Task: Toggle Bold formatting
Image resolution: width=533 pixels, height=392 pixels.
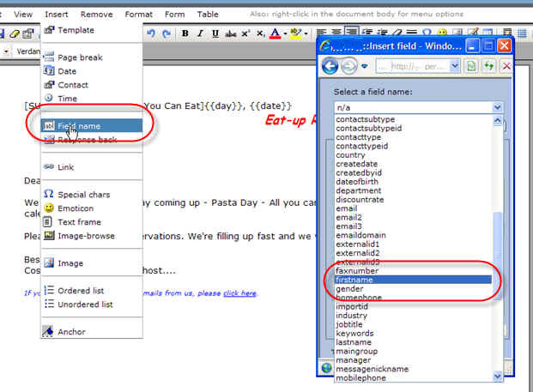Action: (x=185, y=33)
